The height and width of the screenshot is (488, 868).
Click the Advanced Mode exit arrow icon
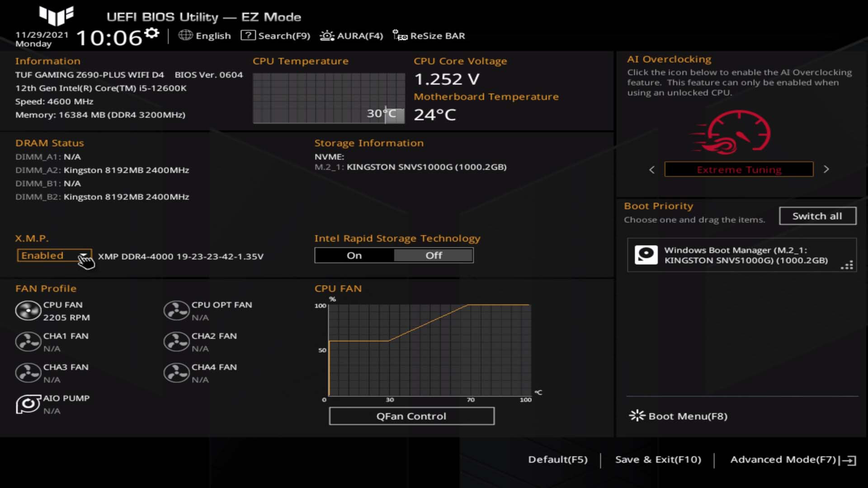click(848, 460)
